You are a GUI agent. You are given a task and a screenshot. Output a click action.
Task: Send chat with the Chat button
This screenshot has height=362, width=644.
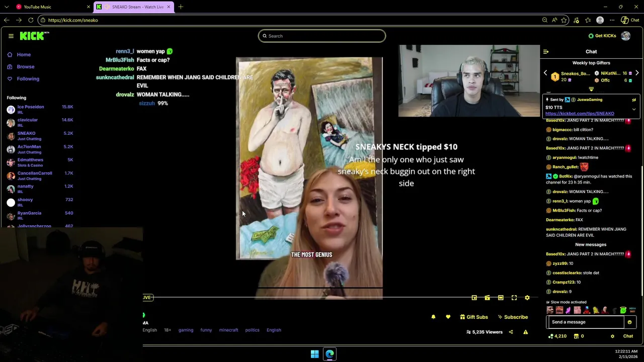click(628, 336)
